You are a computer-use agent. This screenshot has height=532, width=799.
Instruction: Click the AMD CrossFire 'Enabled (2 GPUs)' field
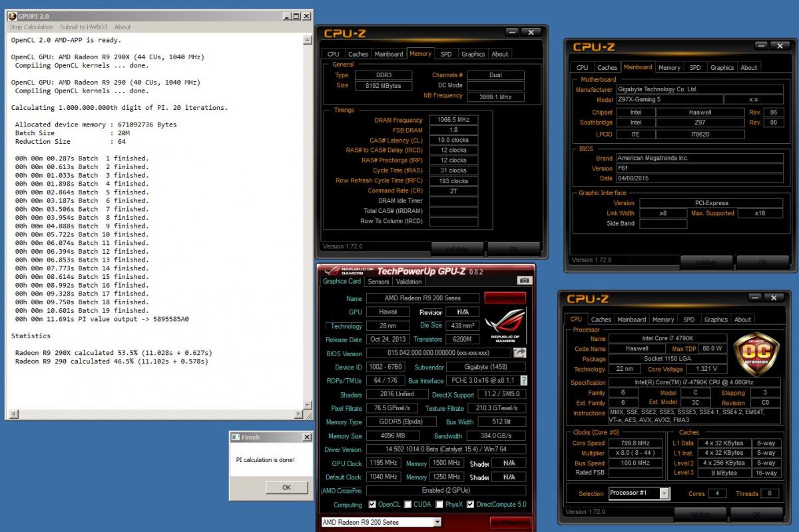(x=445, y=490)
